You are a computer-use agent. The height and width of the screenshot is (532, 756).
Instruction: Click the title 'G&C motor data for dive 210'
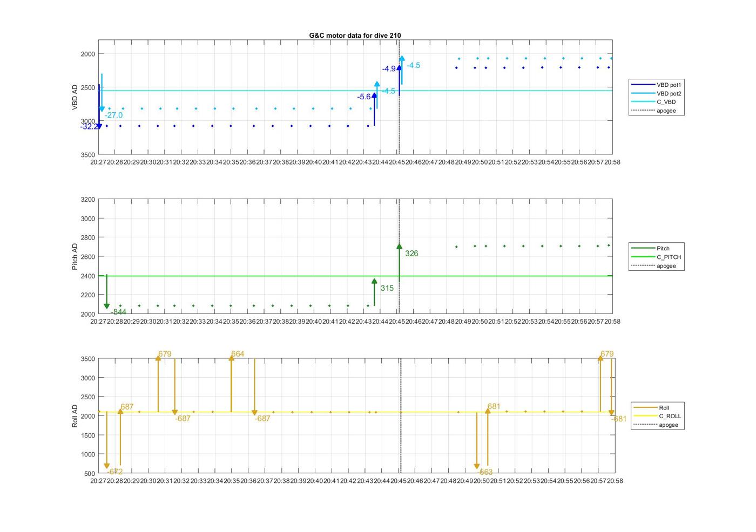click(355, 35)
